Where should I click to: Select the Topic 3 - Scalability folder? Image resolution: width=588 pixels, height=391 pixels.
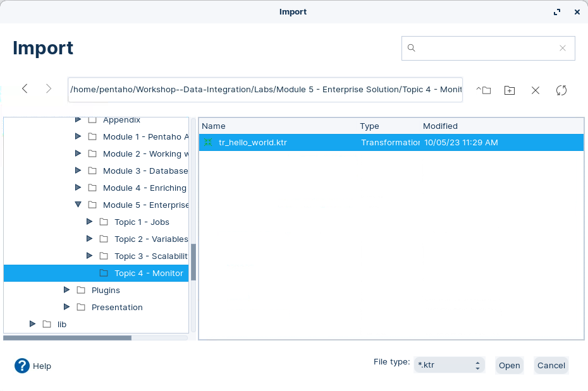[x=150, y=256]
